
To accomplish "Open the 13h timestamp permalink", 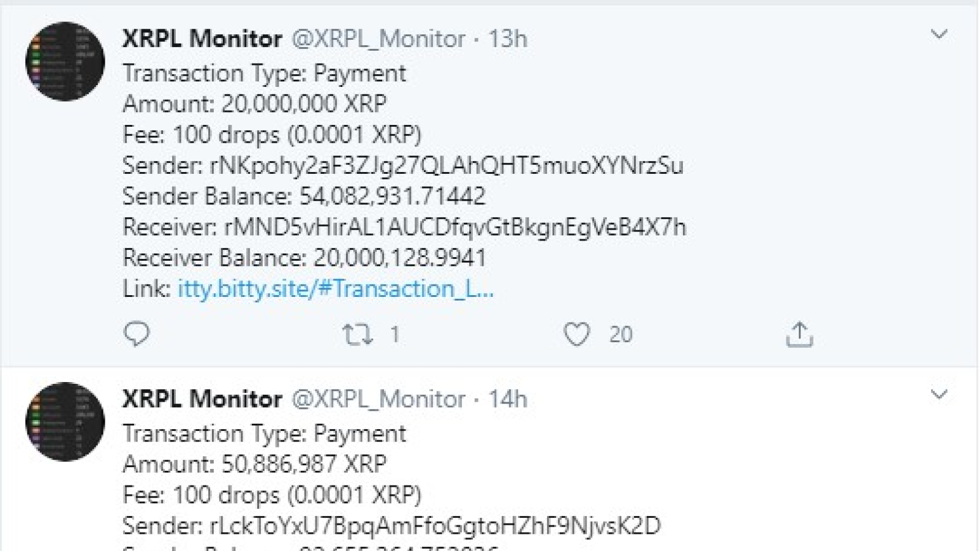I will coord(507,39).
